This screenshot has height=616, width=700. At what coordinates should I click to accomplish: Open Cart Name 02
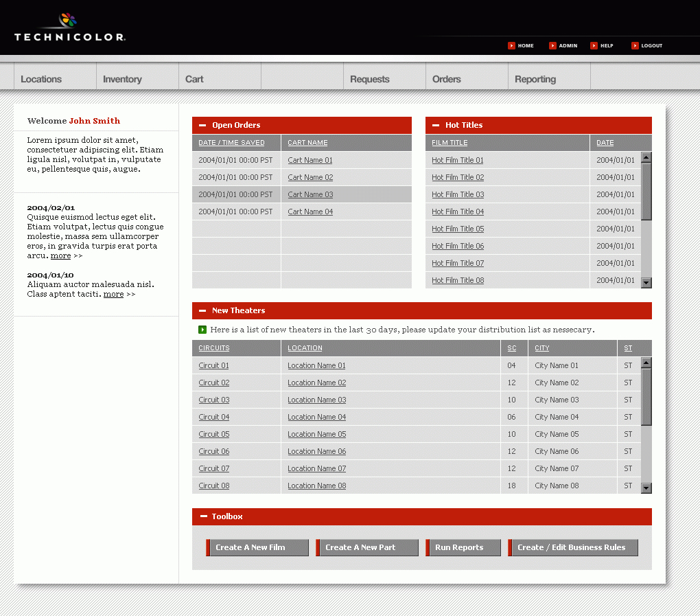(x=310, y=177)
